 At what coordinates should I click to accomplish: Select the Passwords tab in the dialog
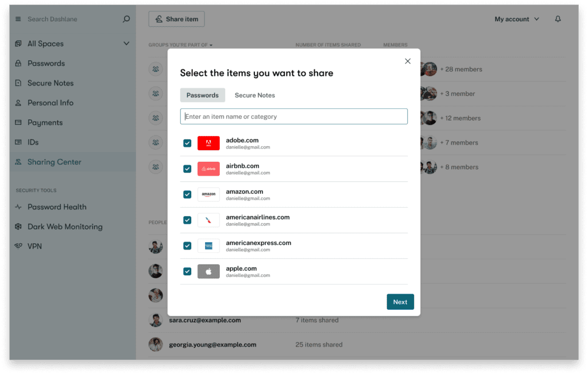[x=202, y=95]
